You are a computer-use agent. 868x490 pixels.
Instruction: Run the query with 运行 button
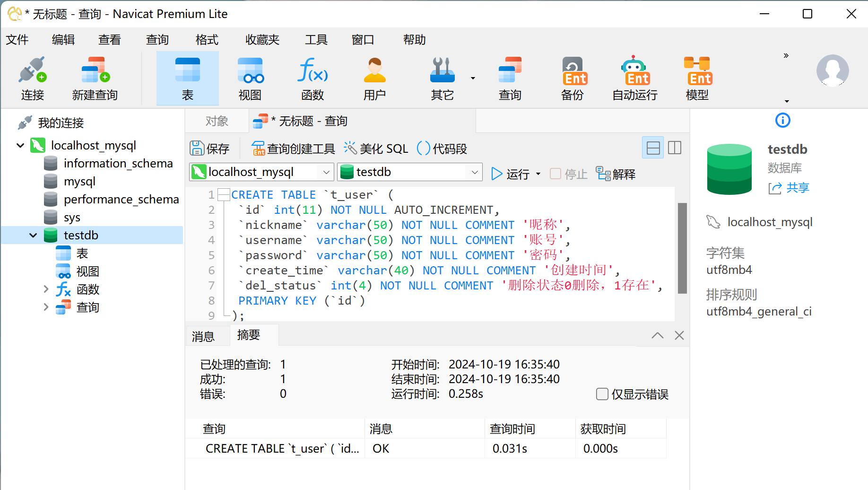(x=511, y=174)
